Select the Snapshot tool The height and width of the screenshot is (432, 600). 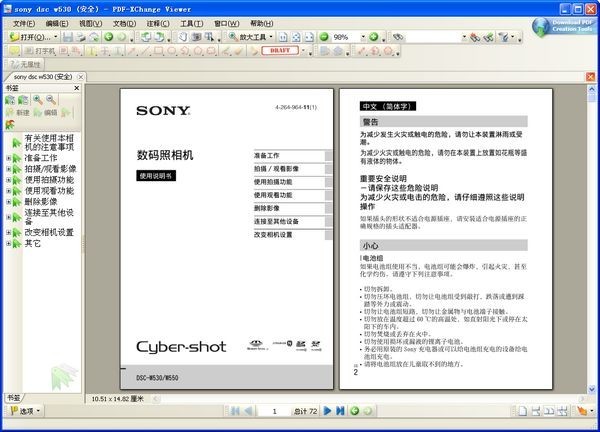click(196, 37)
